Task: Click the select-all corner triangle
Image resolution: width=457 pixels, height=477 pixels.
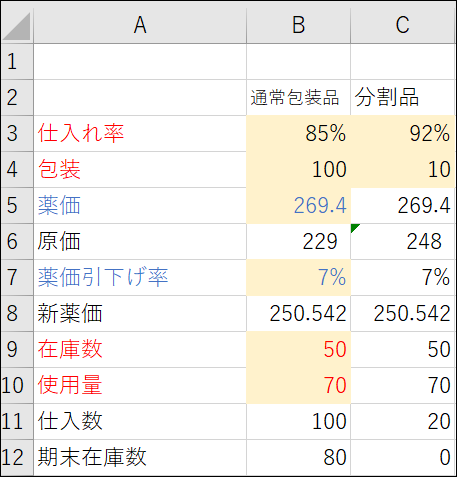Action: [17, 26]
